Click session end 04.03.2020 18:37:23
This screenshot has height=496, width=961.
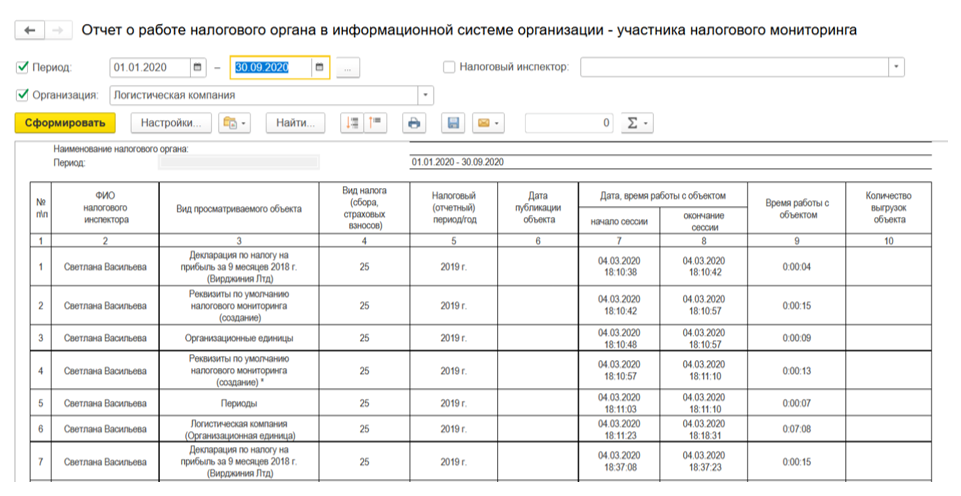tap(704, 462)
